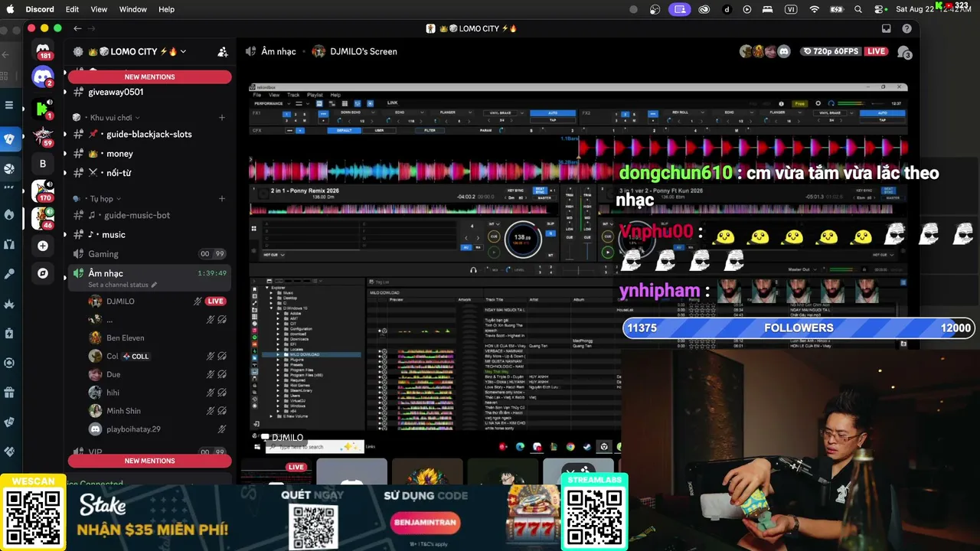
Task: Open the Discover servers compass icon
Action: coord(43,273)
